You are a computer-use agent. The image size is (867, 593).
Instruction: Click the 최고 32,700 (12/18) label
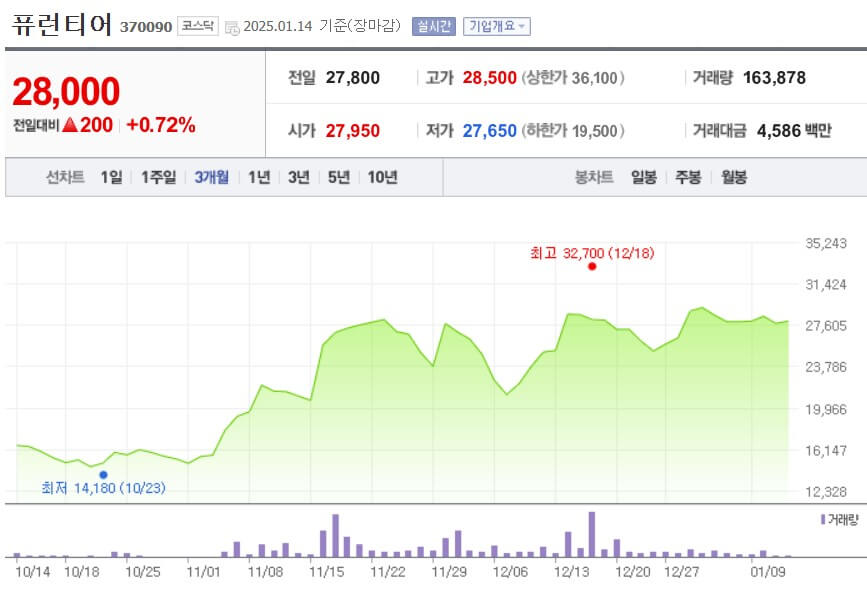click(592, 253)
